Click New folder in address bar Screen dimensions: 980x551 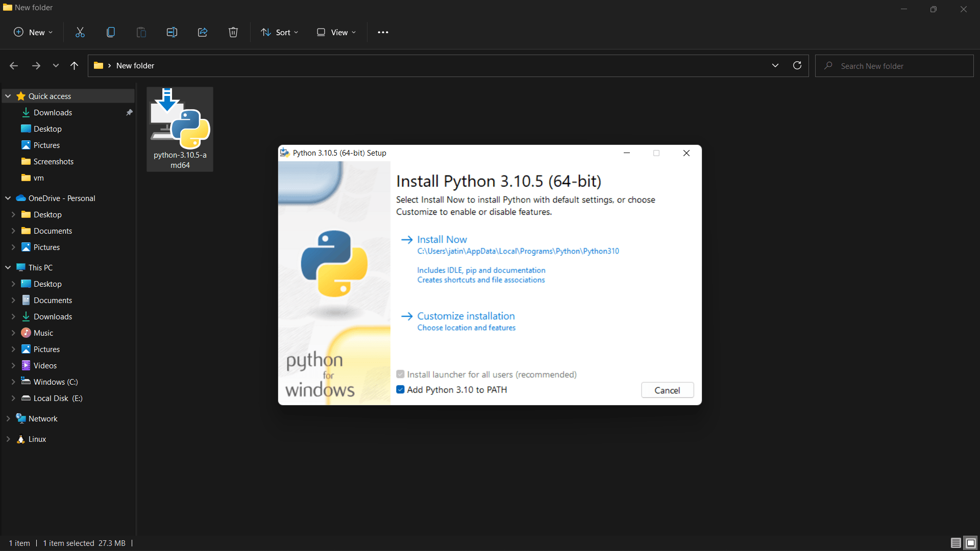tap(135, 66)
